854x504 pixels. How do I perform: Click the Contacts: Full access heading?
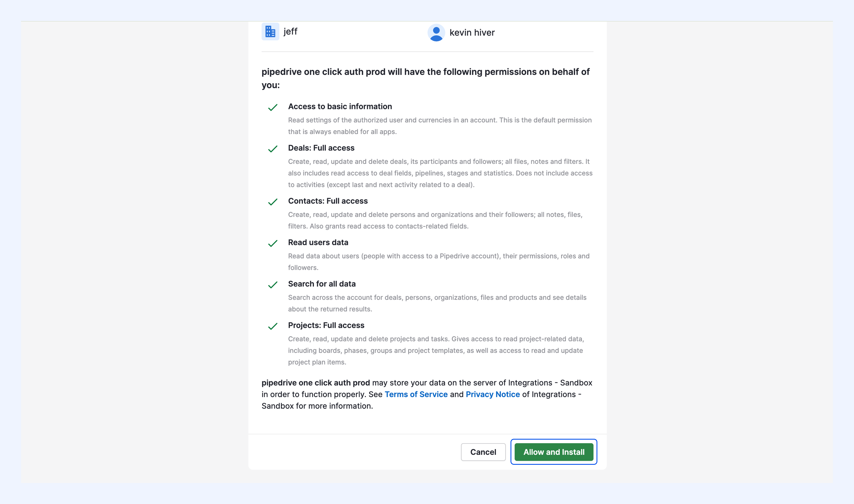click(x=328, y=201)
